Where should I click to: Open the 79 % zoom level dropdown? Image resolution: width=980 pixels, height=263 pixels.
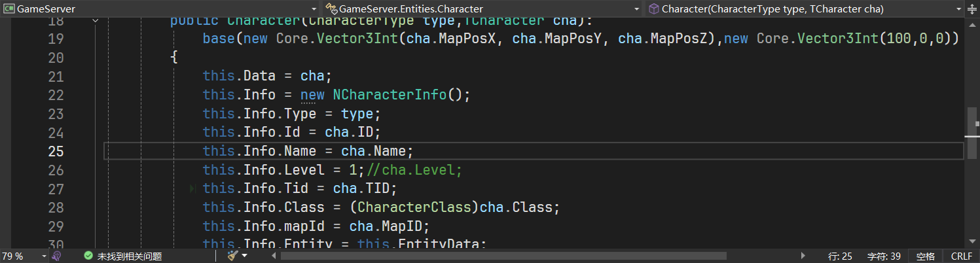(44, 256)
